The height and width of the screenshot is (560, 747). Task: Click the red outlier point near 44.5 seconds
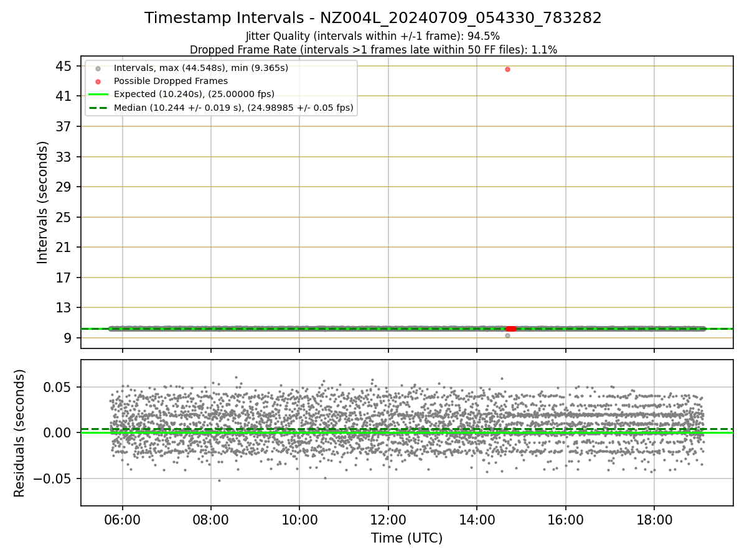[507, 69]
